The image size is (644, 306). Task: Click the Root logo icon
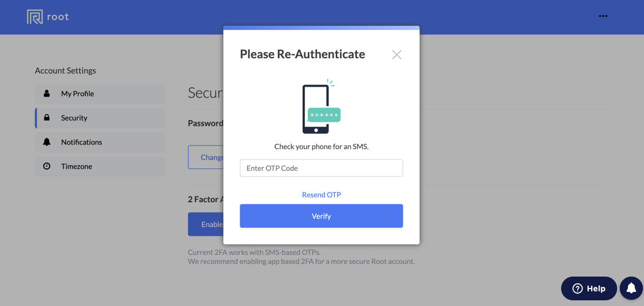(x=35, y=17)
